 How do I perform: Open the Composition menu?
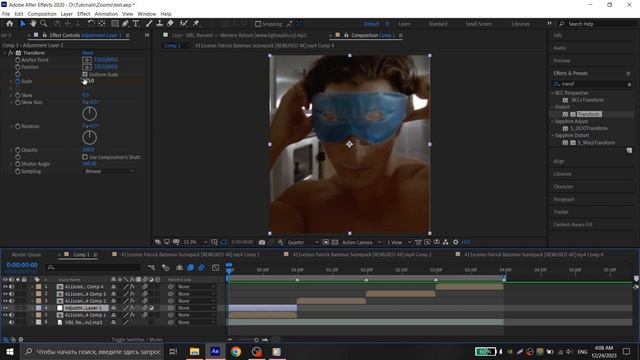click(x=42, y=14)
